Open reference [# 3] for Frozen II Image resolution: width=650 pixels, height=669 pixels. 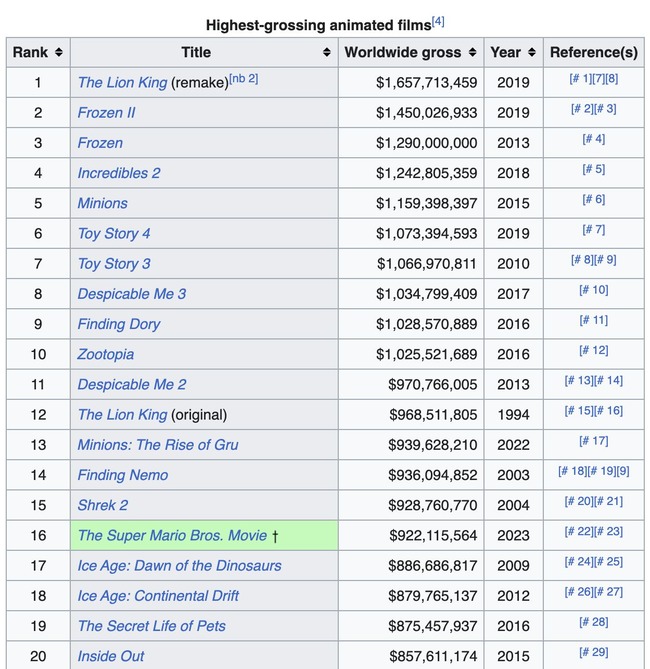[x=605, y=109]
